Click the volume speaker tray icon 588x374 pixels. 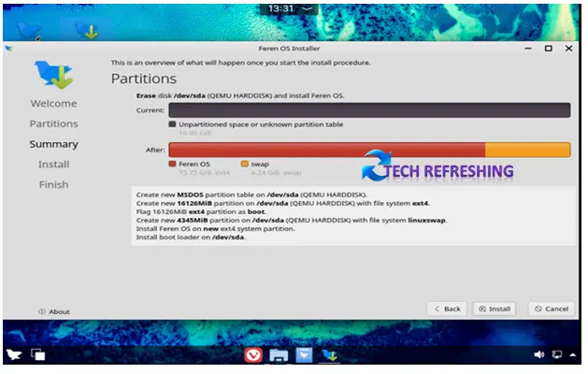click(539, 355)
